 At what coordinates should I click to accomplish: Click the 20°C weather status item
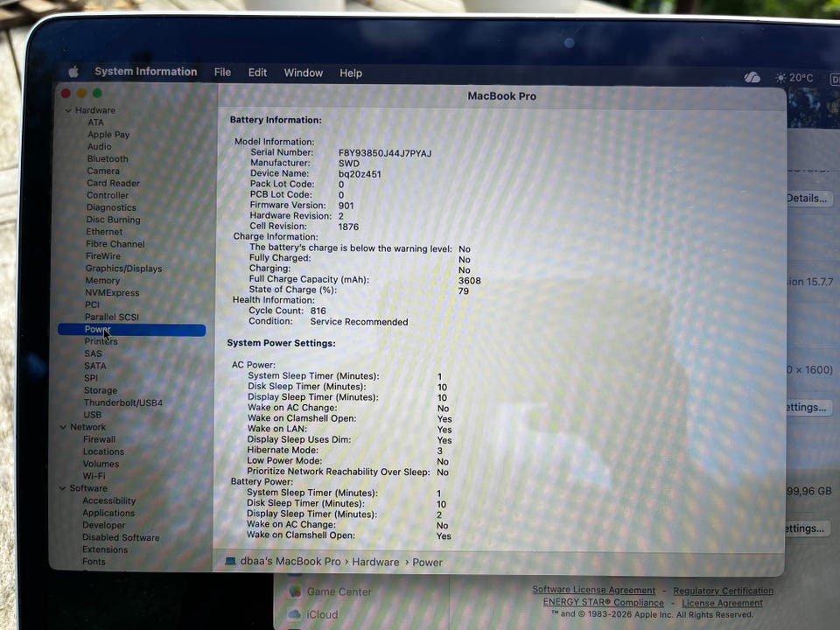click(794, 78)
